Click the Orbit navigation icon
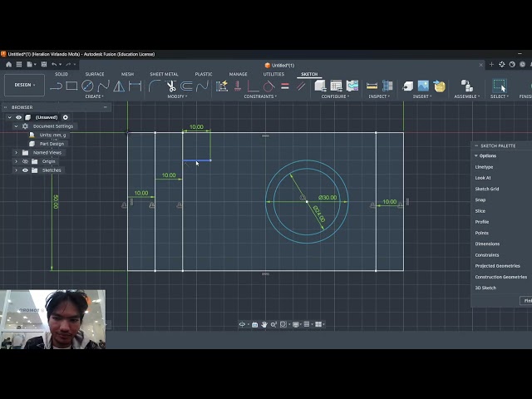532x399 pixels. (x=242, y=324)
